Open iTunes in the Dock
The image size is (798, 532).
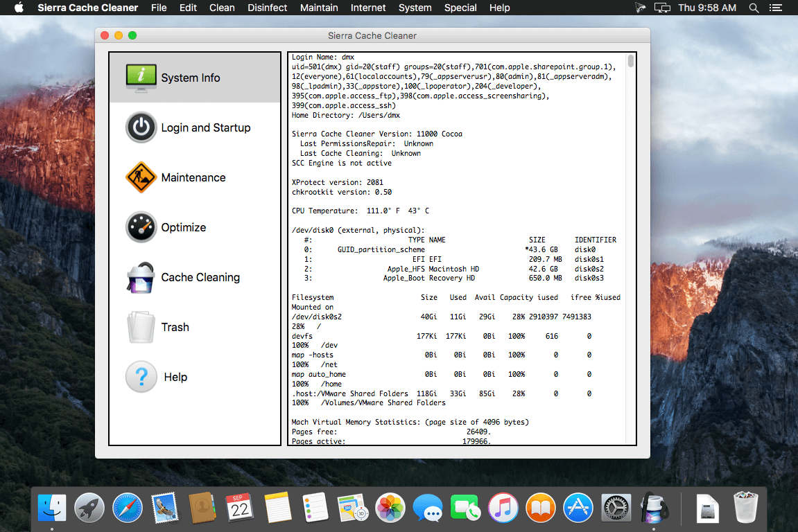pos(503,508)
